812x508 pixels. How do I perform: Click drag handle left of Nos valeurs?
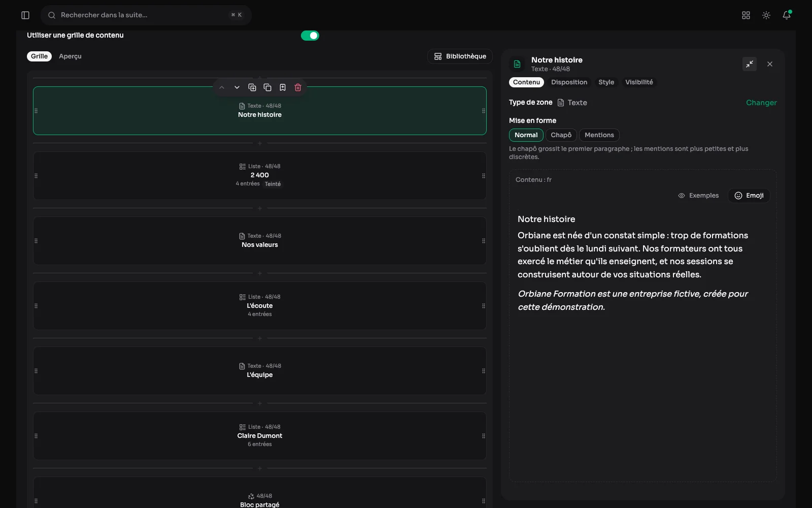tap(36, 241)
